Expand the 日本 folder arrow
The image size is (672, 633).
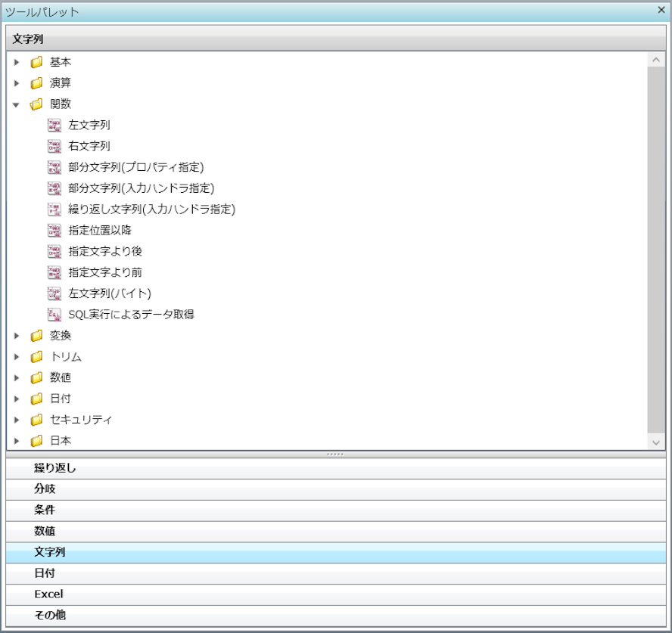17,441
